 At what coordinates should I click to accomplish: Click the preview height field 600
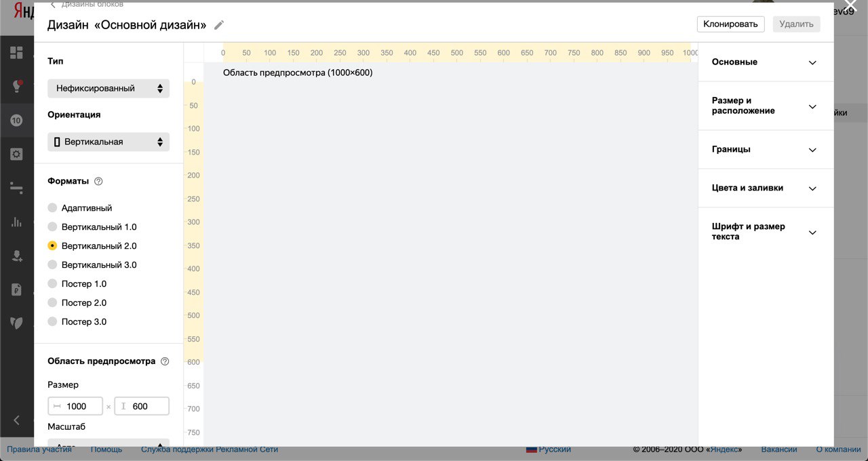pyautogui.click(x=142, y=406)
